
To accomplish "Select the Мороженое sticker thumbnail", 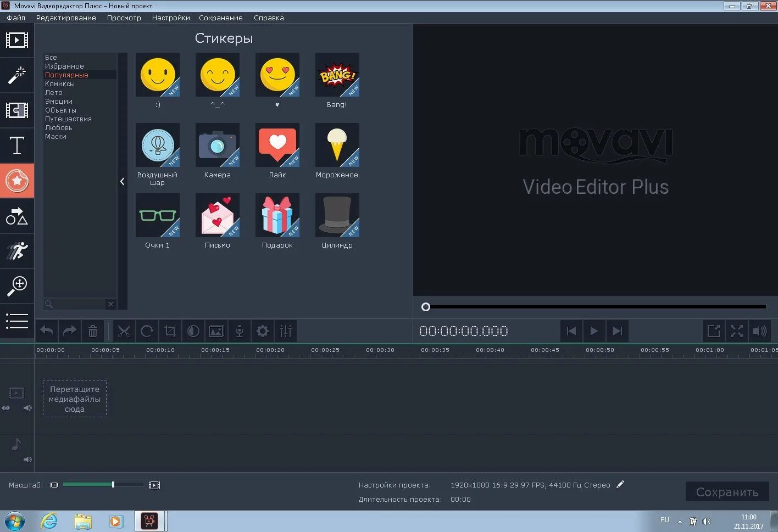I will [337, 145].
